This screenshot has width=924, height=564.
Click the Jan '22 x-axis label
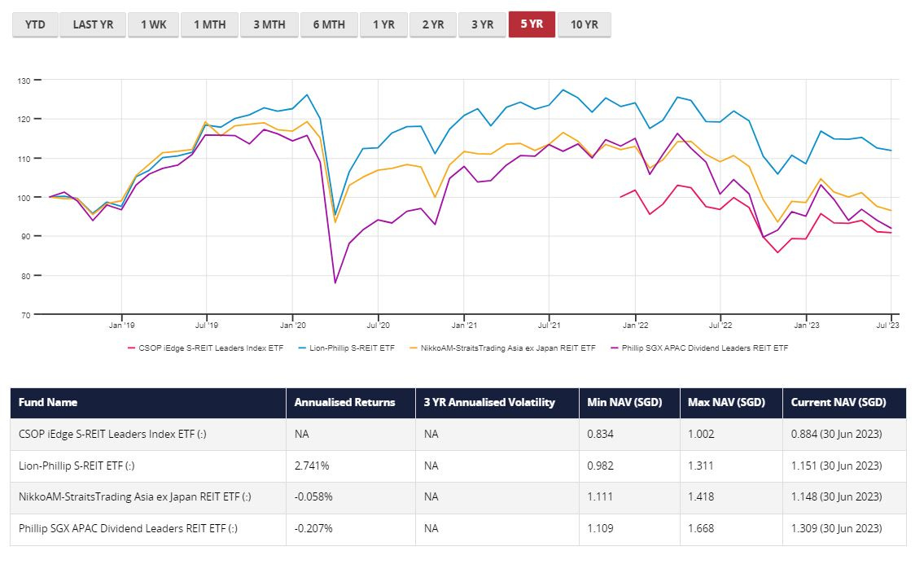point(635,326)
